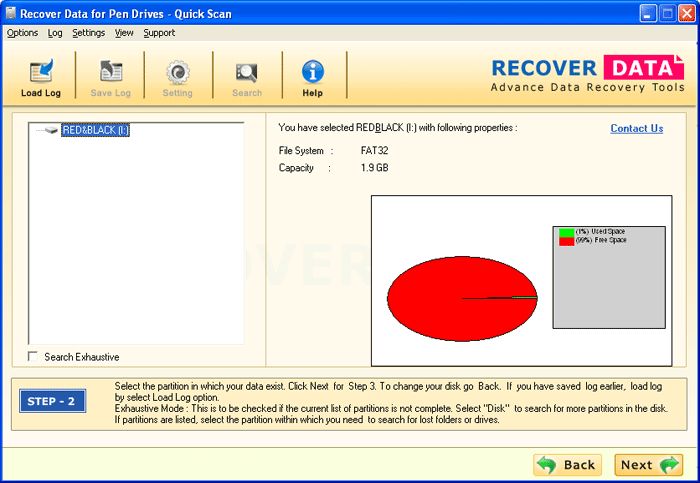700x483 pixels.
Task: Open the Setting gear icon
Action: [178, 72]
